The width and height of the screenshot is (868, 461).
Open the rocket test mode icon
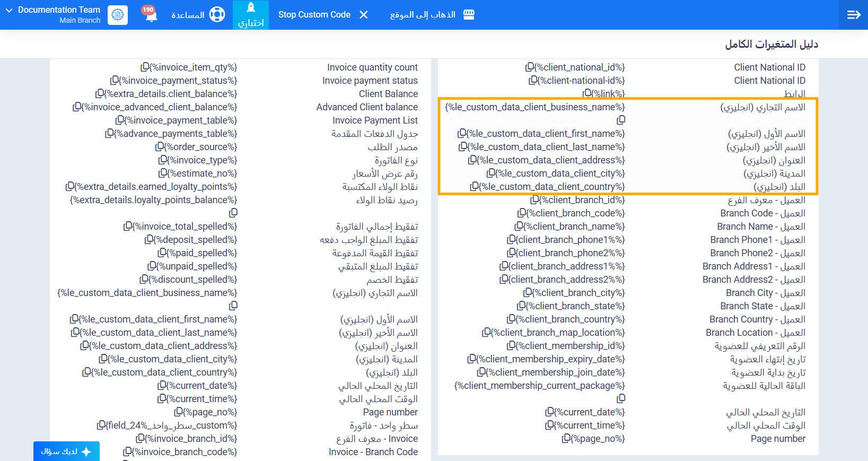coord(251,7)
